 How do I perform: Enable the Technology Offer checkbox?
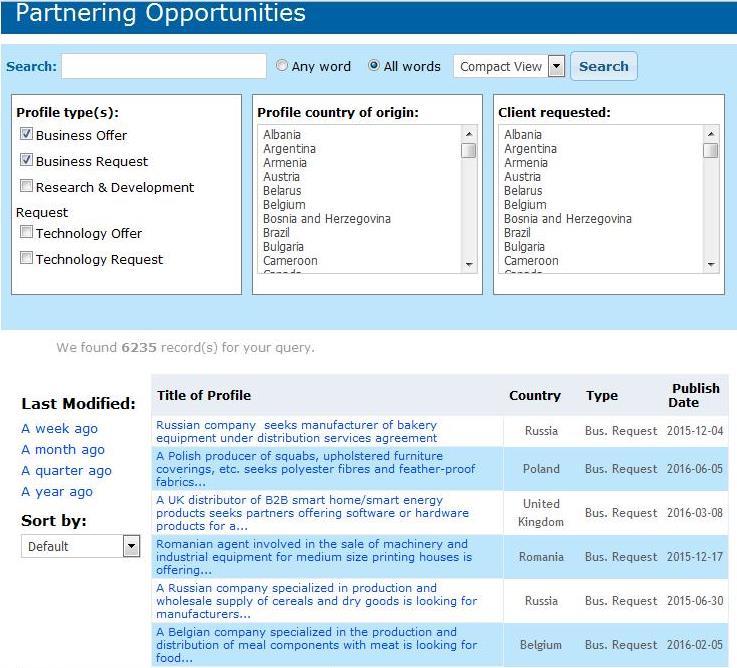pyautogui.click(x=26, y=232)
